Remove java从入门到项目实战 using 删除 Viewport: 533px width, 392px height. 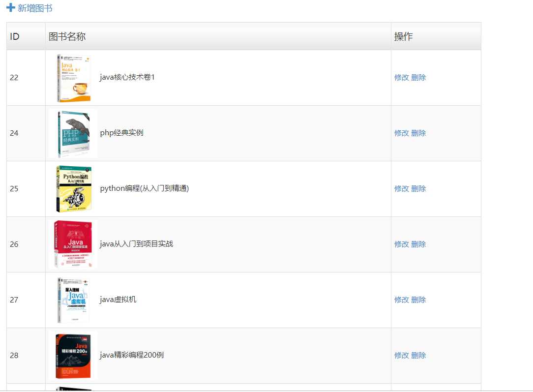pos(418,244)
